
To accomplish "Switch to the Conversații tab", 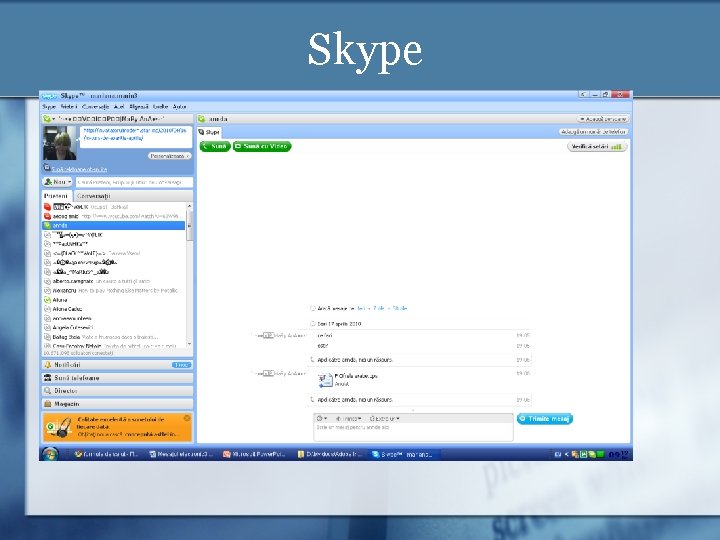I will tap(94, 196).
